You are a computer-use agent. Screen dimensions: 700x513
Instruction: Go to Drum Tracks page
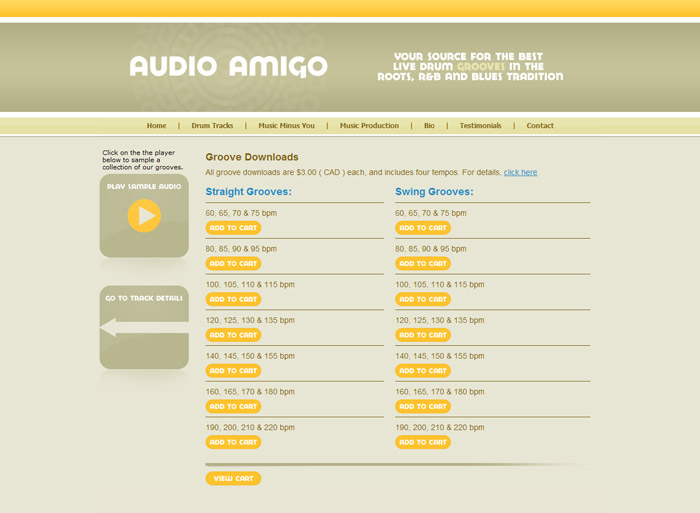pyautogui.click(x=212, y=125)
